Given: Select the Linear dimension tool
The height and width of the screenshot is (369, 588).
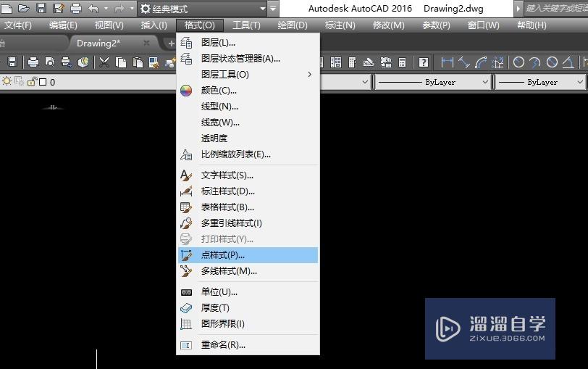Looking at the screenshot, I should click(447, 62).
